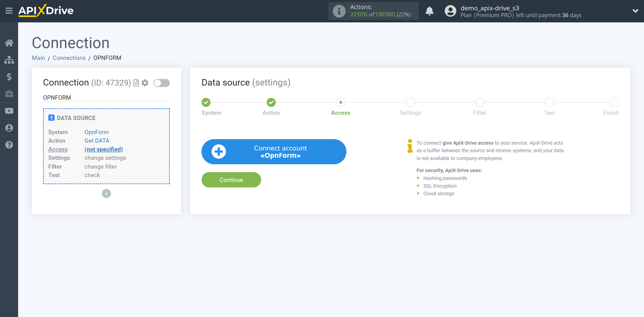Click the add new data source plus icon
The height and width of the screenshot is (317, 644).
coord(106,193)
